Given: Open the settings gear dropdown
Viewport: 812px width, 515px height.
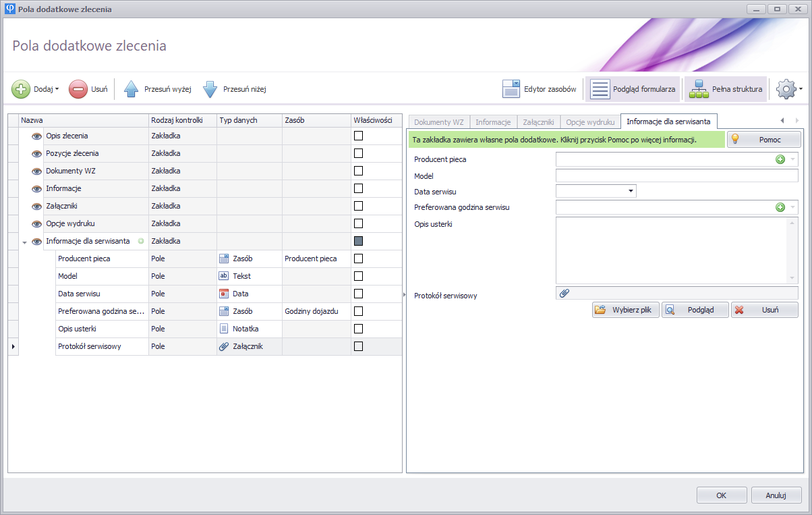Looking at the screenshot, I should 789,89.
